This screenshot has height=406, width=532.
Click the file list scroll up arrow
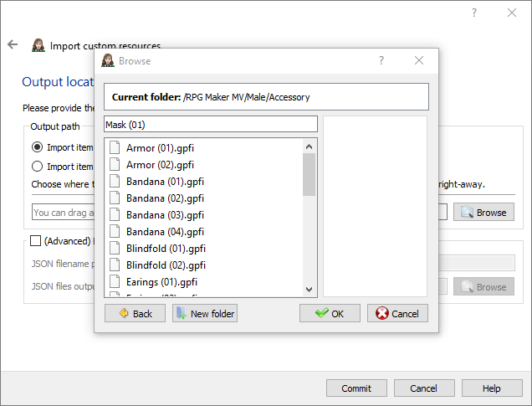[309, 146]
